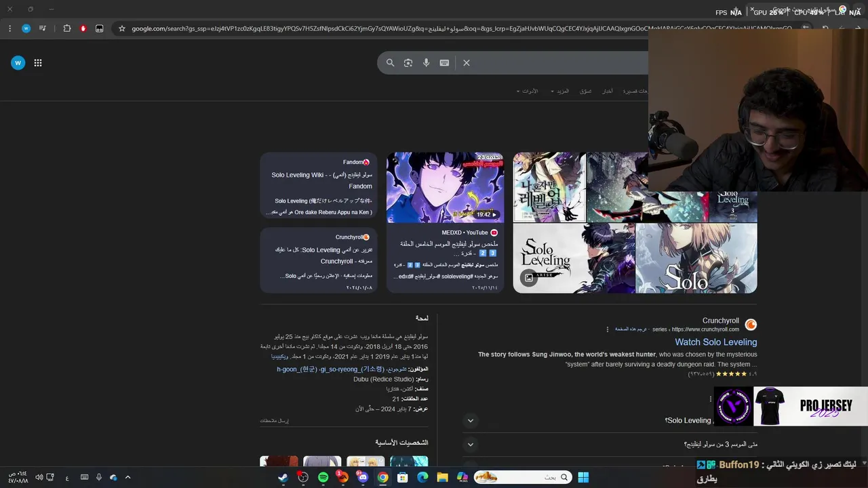The width and height of the screenshot is (868, 488).
Task: Start voice search with the microphone icon
Action: click(x=426, y=62)
